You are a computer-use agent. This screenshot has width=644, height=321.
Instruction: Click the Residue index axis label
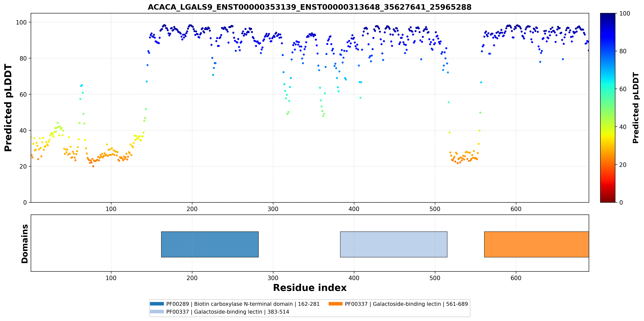coord(310,288)
